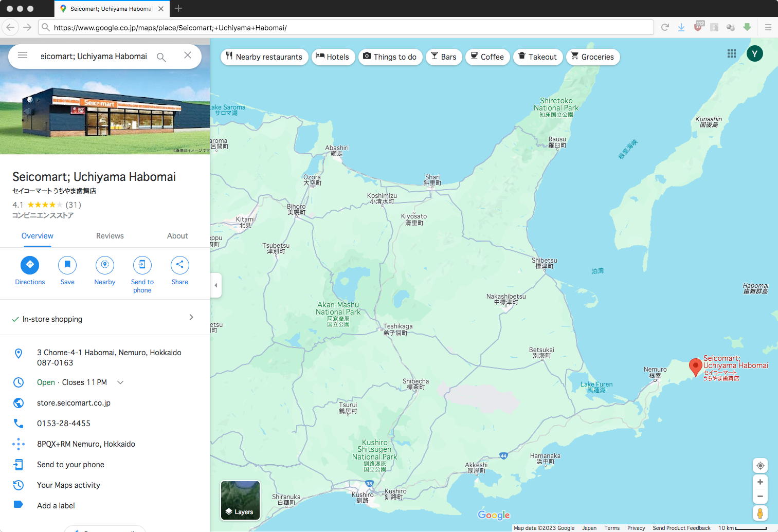Open store.seicomart.co.jp website link
778x532 pixels.
click(x=74, y=403)
